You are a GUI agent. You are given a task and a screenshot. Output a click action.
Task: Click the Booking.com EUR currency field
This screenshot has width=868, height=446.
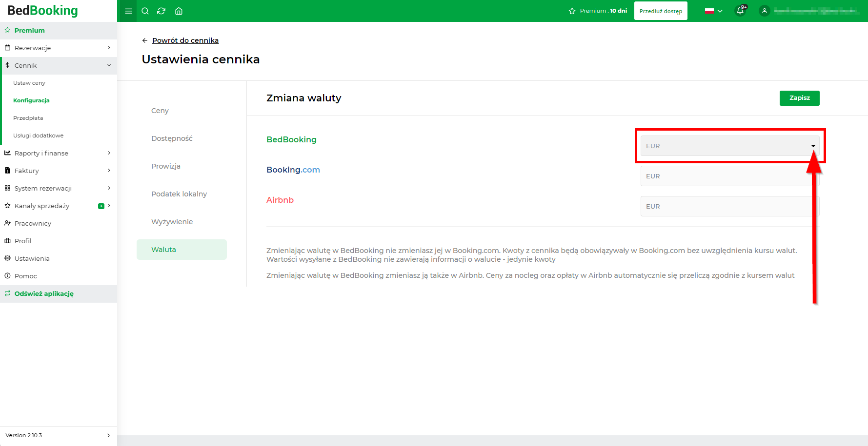(730, 176)
